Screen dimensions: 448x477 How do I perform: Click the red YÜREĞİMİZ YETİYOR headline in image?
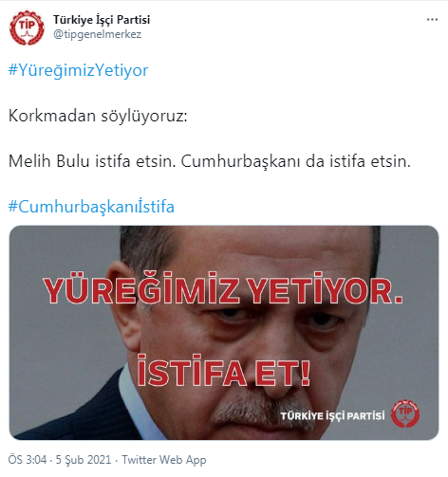coord(223,288)
